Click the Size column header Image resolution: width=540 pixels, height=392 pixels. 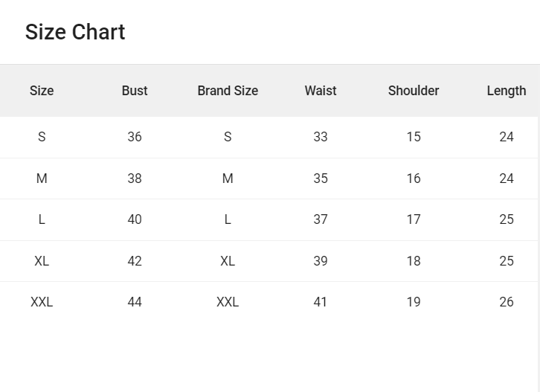[42, 91]
